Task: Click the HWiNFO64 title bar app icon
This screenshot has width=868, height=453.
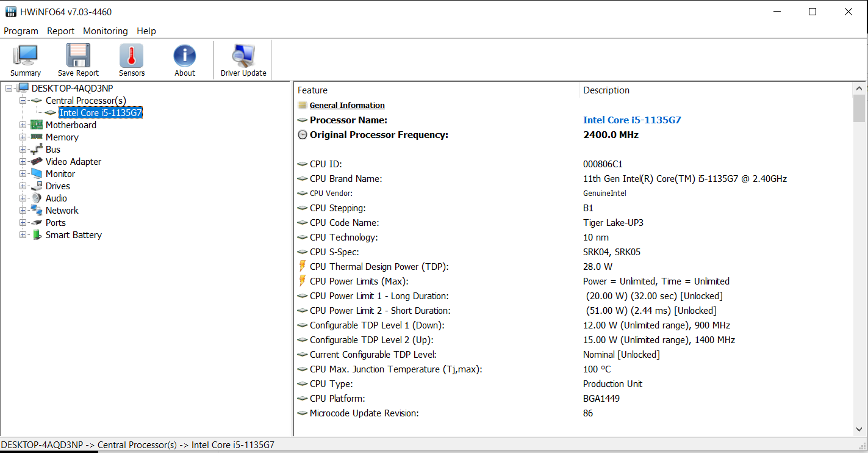Action: point(11,12)
